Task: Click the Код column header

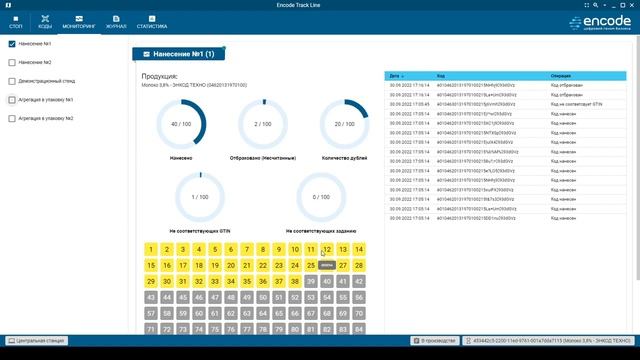Action: 441,76
